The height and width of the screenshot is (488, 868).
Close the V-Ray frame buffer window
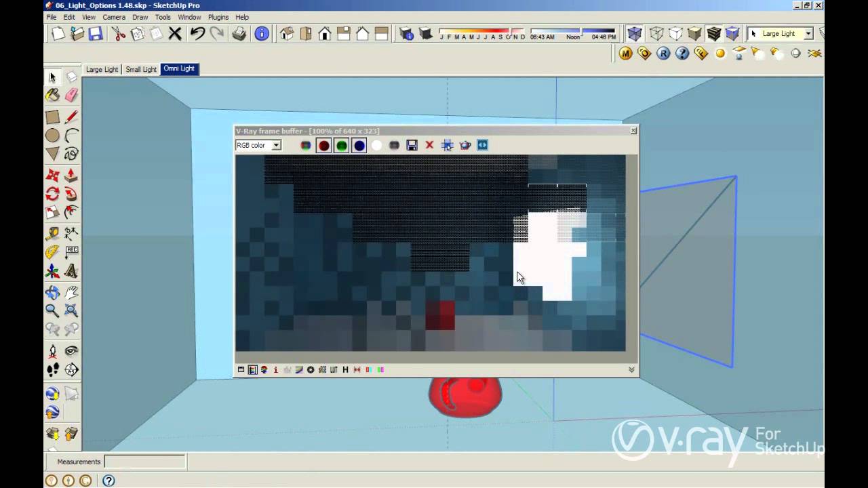(633, 131)
